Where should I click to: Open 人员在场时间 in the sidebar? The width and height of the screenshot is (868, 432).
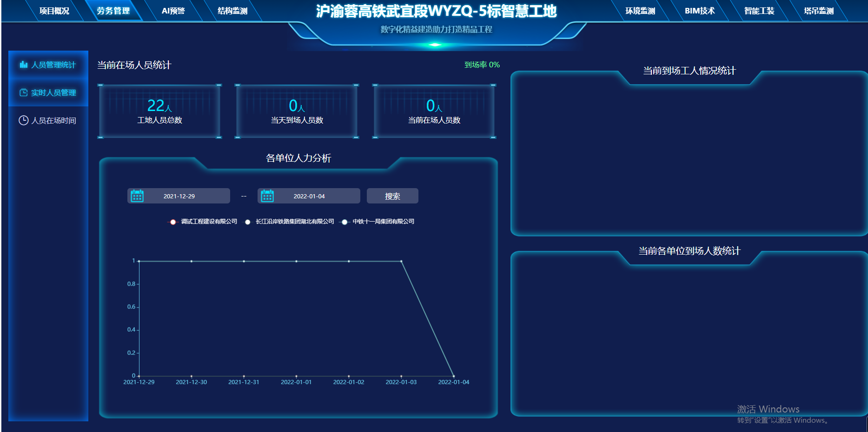point(53,120)
